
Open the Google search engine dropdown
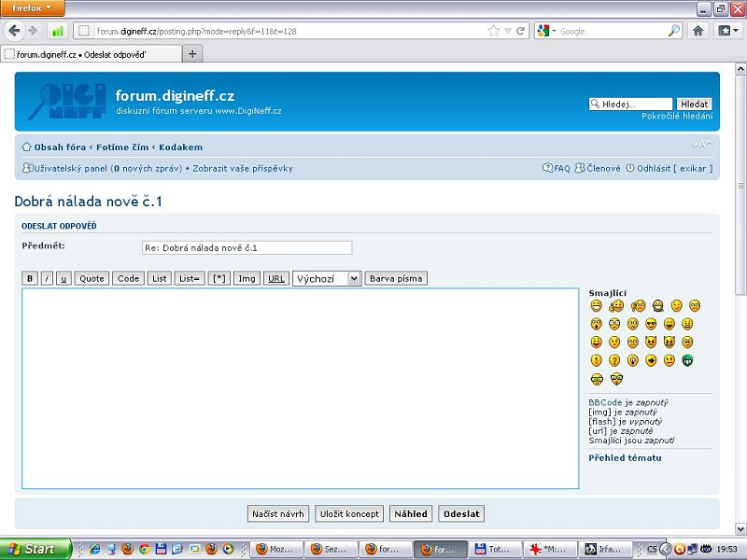545,31
